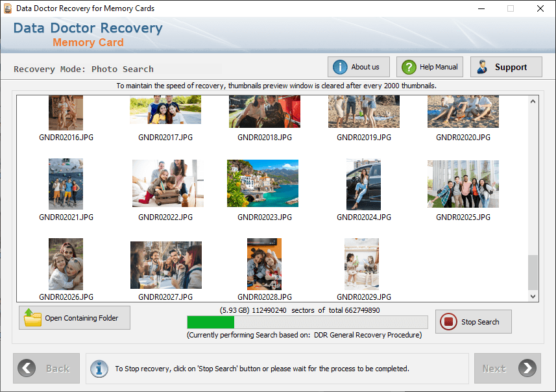This screenshot has width=556, height=392.
Task: Open the Help Manual label
Action: (439, 67)
